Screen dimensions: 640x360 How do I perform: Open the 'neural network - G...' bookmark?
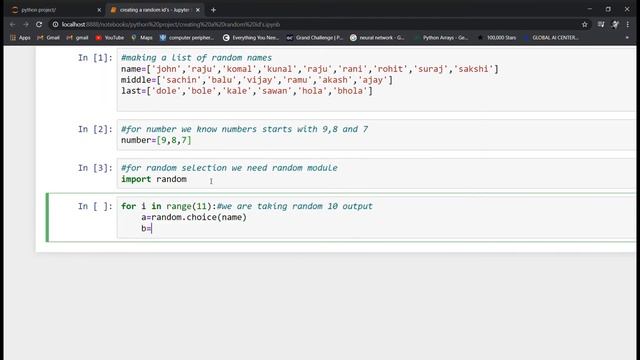(377, 38)
